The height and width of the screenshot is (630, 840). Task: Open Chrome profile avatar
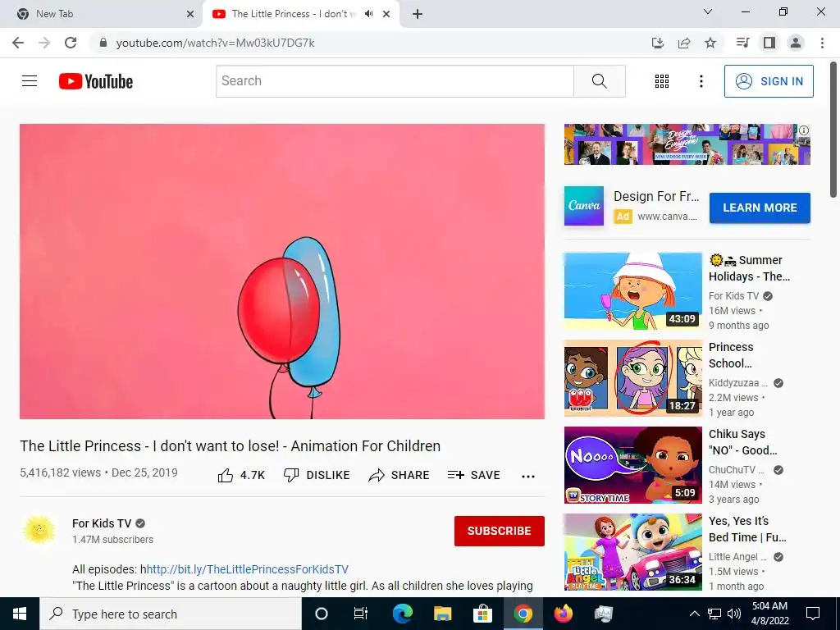pyautogui.click(x=796, y=43)
